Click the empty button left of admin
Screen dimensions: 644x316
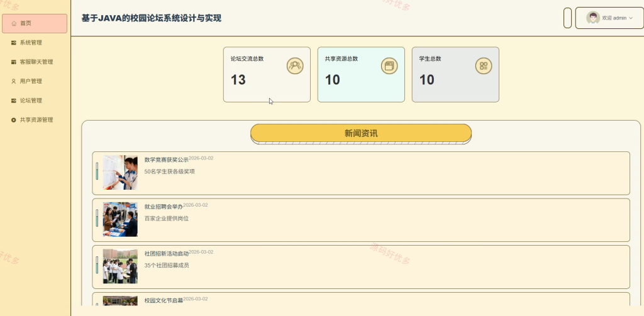pyautogui.click(x=567, y=18)
